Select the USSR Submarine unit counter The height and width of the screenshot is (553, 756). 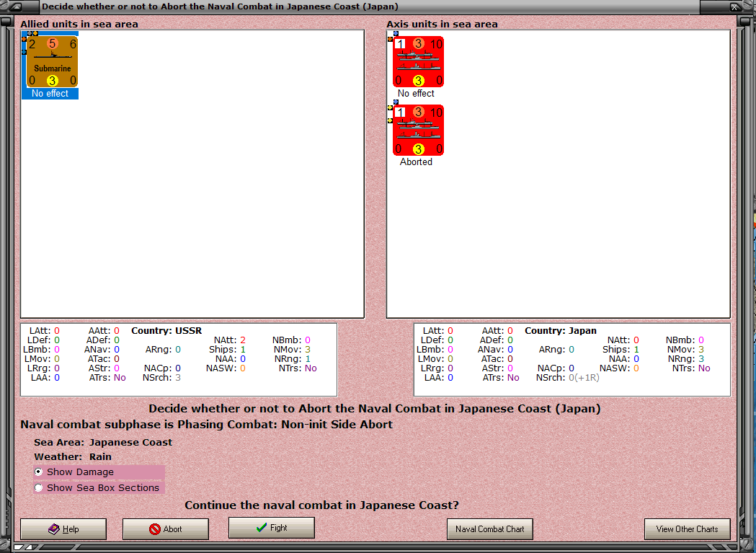52,62
